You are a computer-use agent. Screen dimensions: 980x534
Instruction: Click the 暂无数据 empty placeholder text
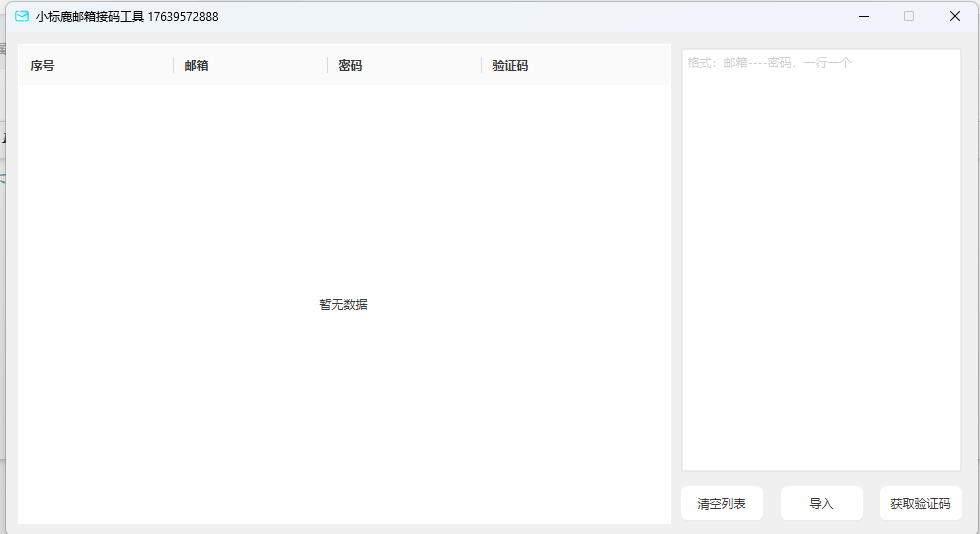(x=343, y=305)
